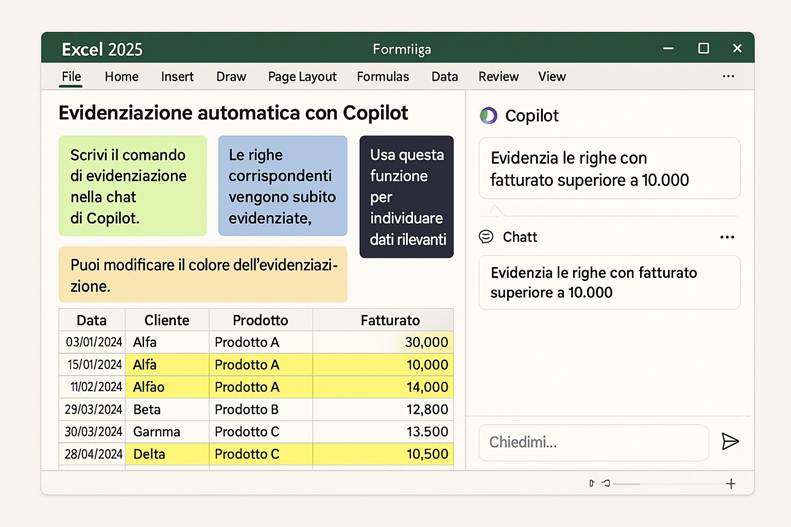Go to the Page Layout tab
Viewport: 791px width, 527px height.
(x=302, y=77)
